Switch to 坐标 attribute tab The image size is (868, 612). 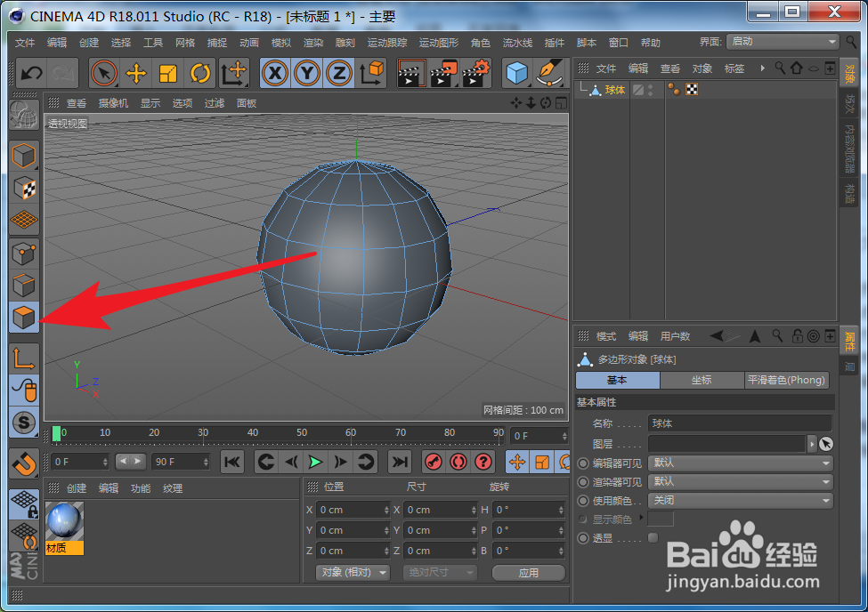[x=702, y=380]
